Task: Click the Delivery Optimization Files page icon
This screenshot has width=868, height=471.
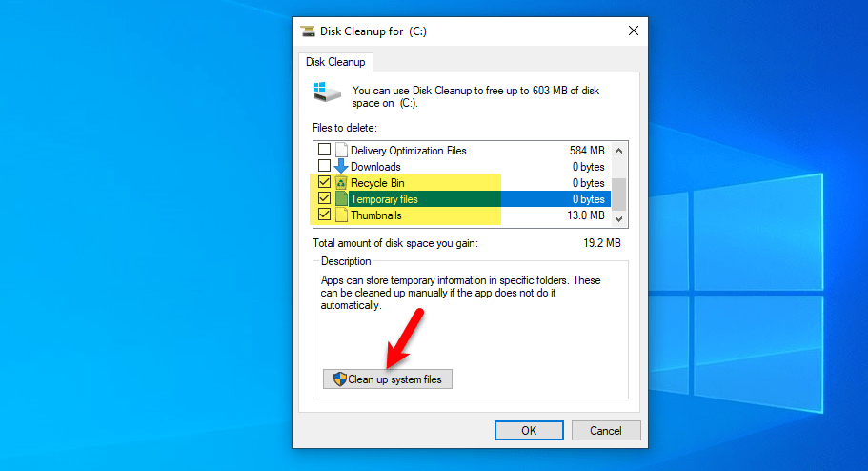Action: 341,150
